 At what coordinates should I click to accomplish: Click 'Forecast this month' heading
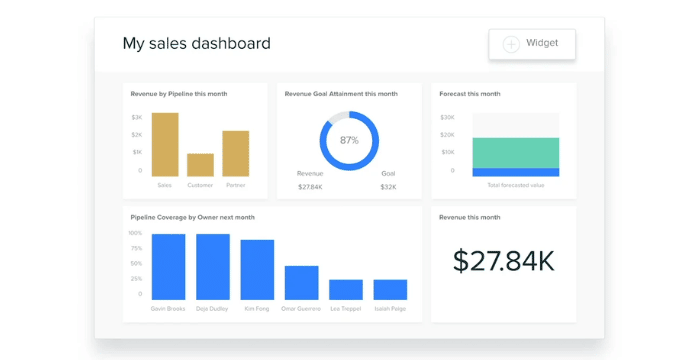470,94
